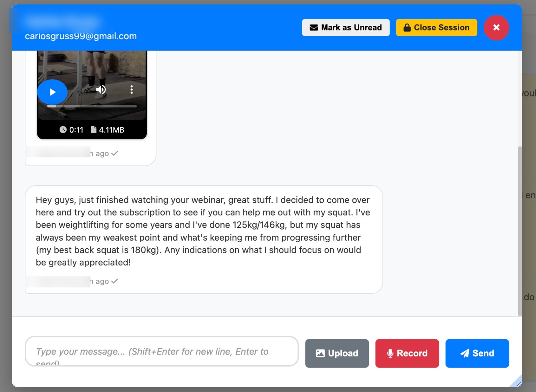Image resolution: width=536 pixels, height=392 pixels.
Task: Click the Mark as Unread button
Action: pos(346,27)
